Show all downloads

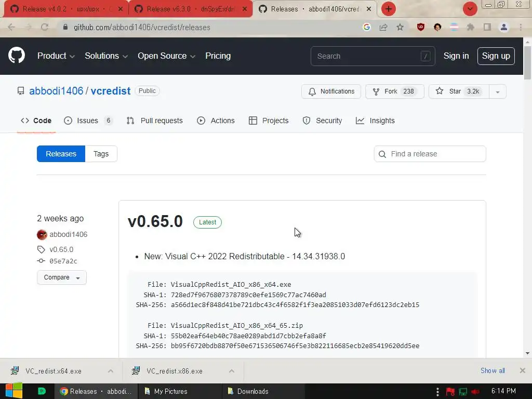493,370
